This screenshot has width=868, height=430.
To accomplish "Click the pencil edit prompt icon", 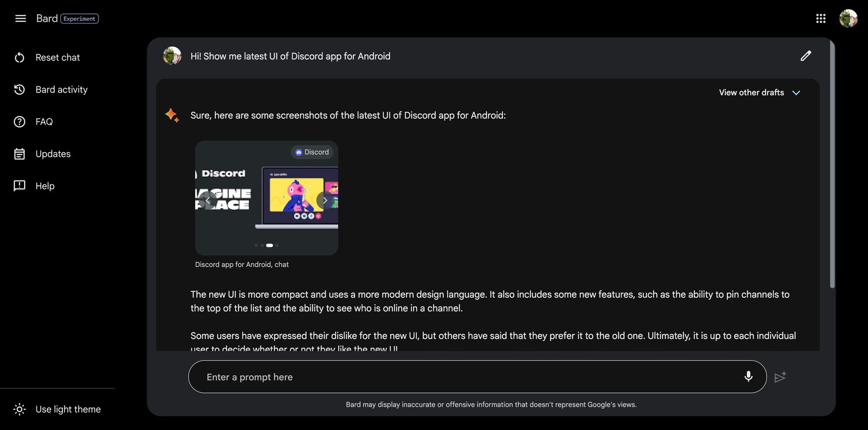I will tap(806, 56).
